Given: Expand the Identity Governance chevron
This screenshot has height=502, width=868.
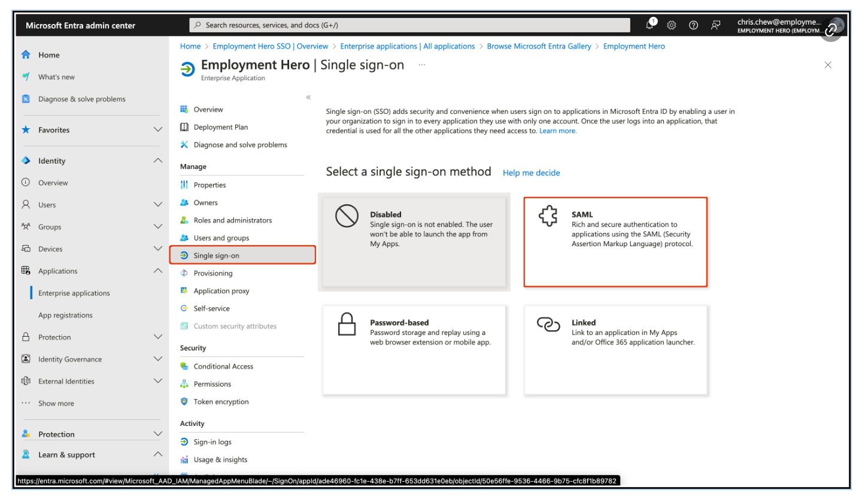Looking at the screenshot, I should (x=158, y=359).
